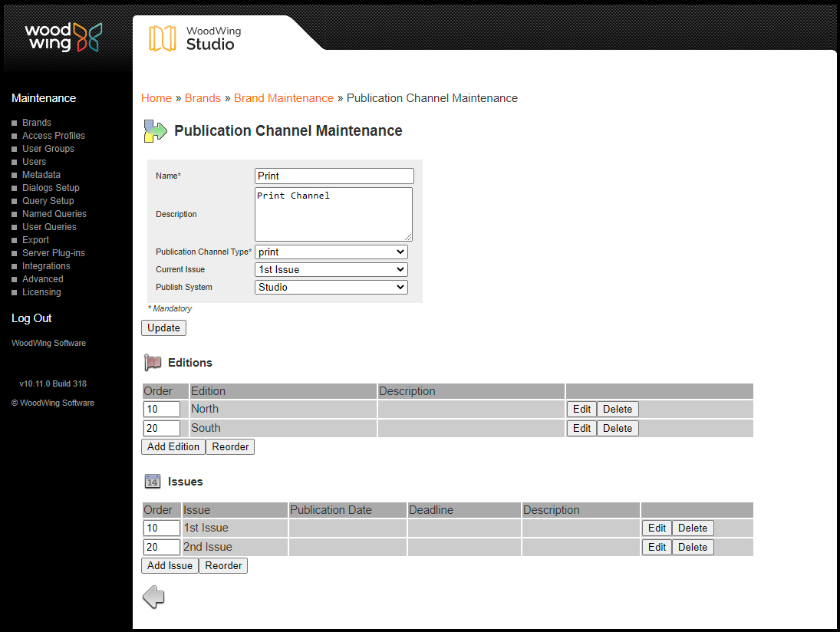Click Log Out in the sidebar
840x632 pixels.
[x=31, y=318]
